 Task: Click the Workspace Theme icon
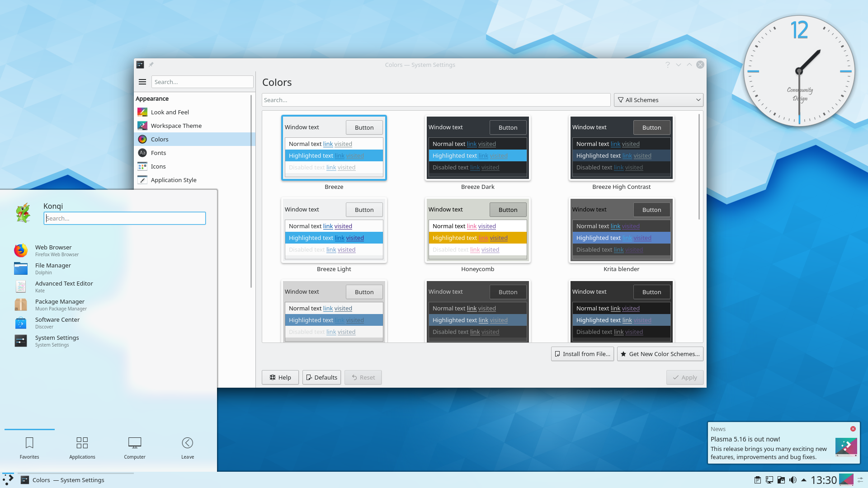pyautogui.click(x=142, y=126)
